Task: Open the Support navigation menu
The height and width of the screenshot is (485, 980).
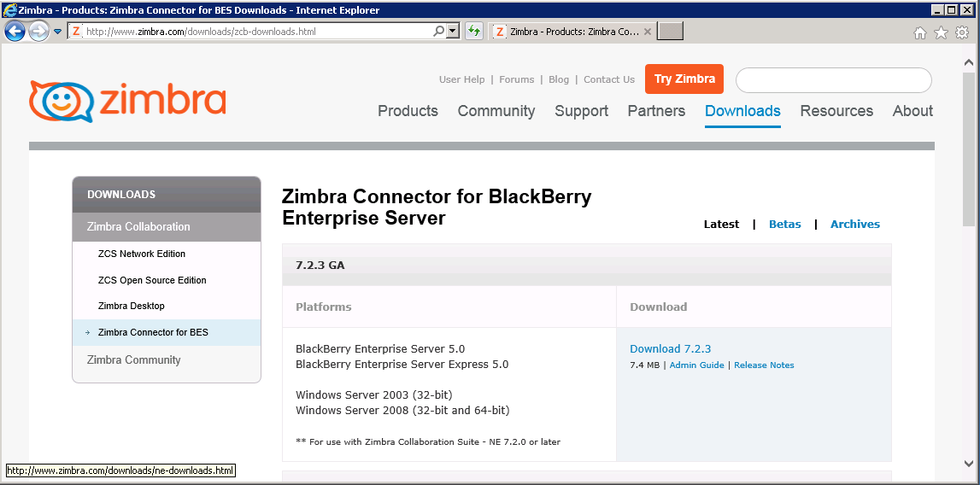Action: click(581, 111)
